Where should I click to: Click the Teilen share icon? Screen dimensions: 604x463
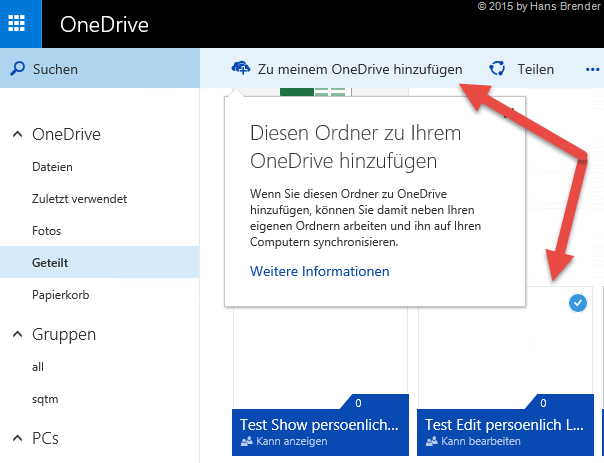coord(497,69)
